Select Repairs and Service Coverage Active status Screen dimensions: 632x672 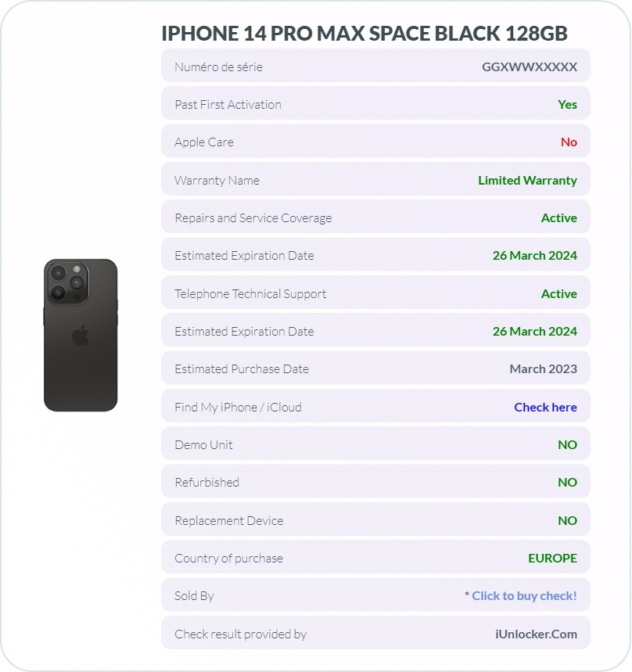pyautogui.click(x=558, y=218)
